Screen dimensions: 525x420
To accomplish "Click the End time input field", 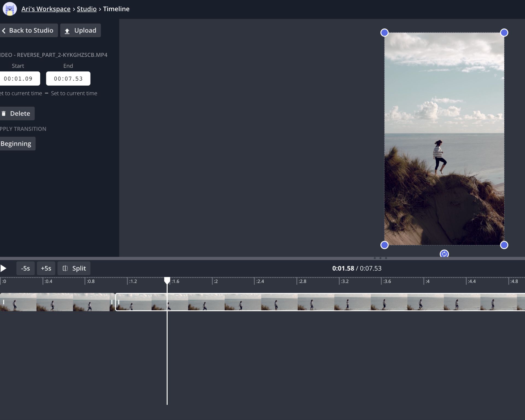I will pyautogui.click(x=68, y=79).
